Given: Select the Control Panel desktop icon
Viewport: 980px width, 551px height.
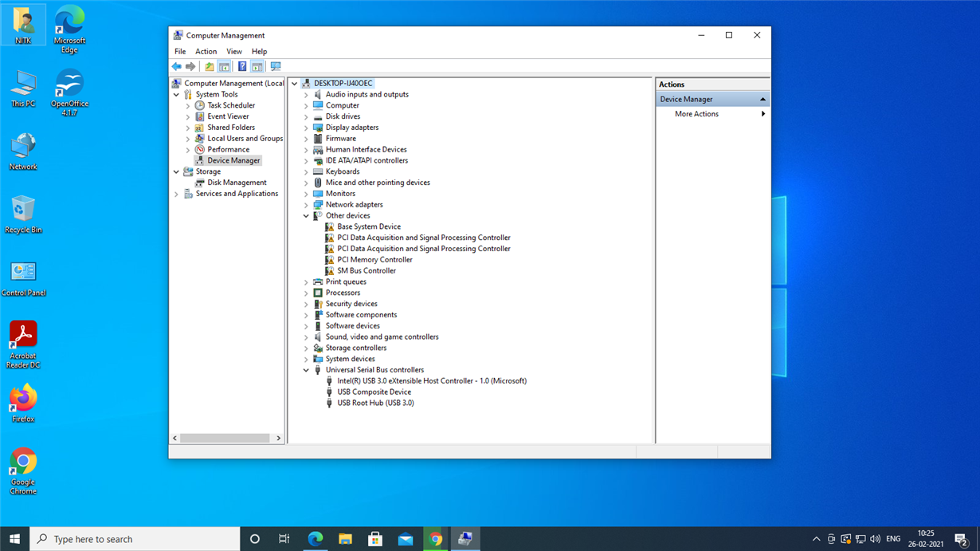Looking at the screenshot, I should (x=23, y=277).
